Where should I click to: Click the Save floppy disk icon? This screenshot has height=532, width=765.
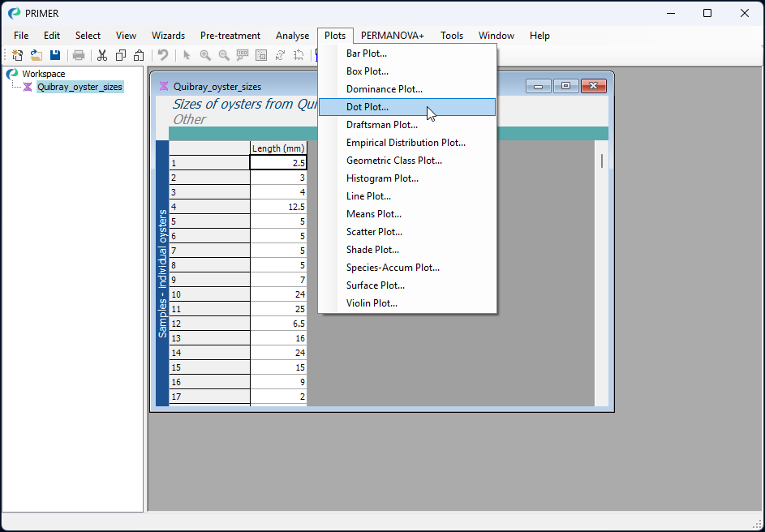tap(55, 55)
